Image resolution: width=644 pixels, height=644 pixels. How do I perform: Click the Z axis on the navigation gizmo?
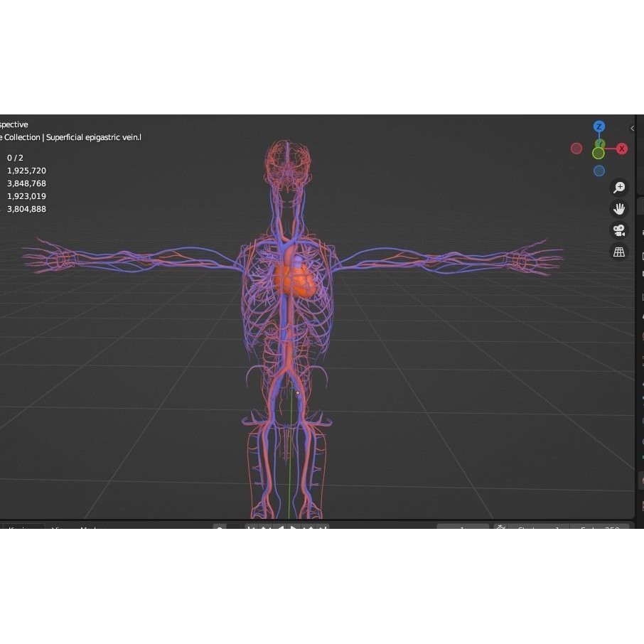point(599,127)
